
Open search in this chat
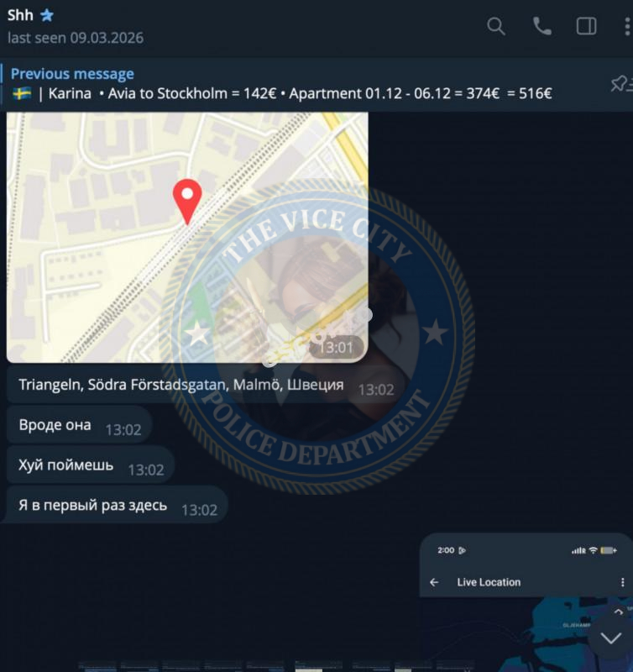click(x=496, y=26)
